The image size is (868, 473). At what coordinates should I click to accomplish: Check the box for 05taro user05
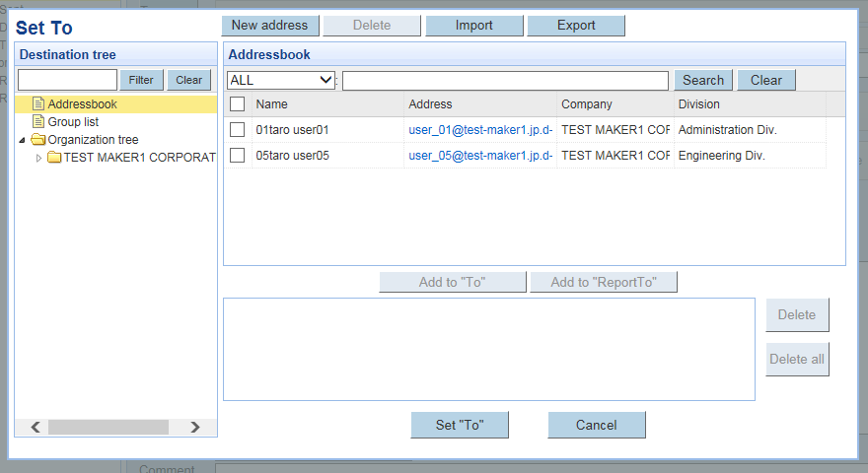[238, 156]
